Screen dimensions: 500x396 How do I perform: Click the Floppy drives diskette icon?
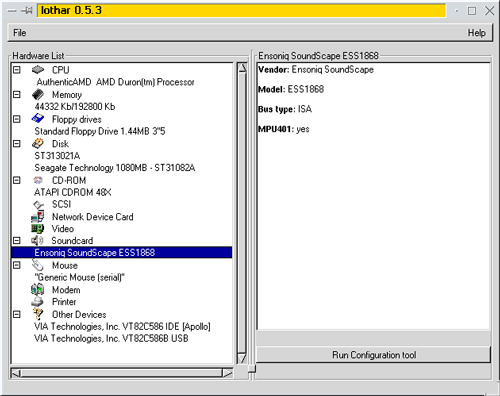(38, 118)
